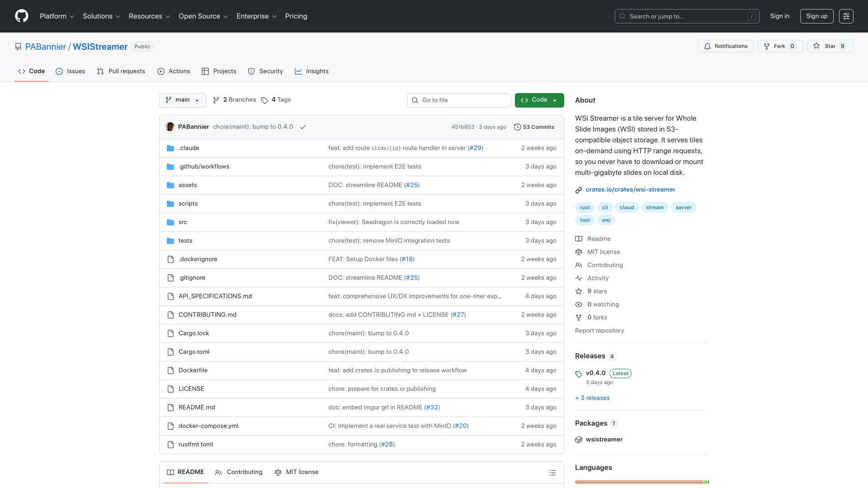The width and height of the screenshot is (868, 488).
Task: Open crates.io/crates/wsi-streamer link
Action: (630, 190)
